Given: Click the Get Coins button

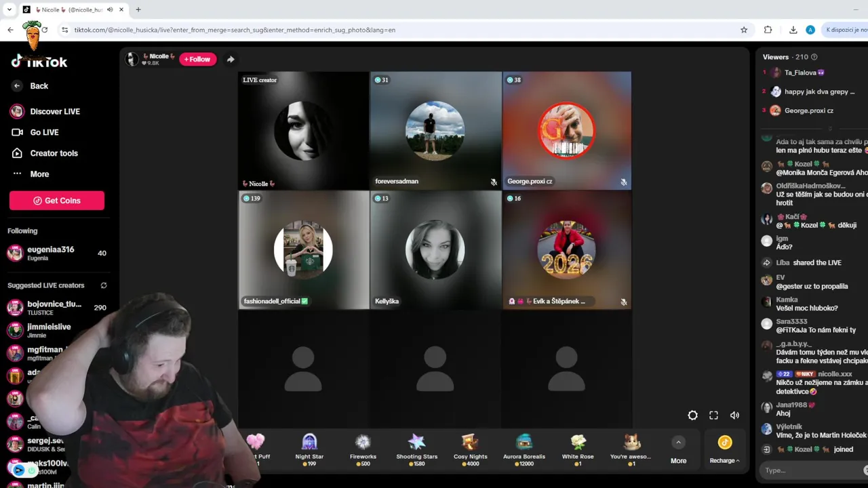Looking at the screenshot, I should [x=57, y=201].
